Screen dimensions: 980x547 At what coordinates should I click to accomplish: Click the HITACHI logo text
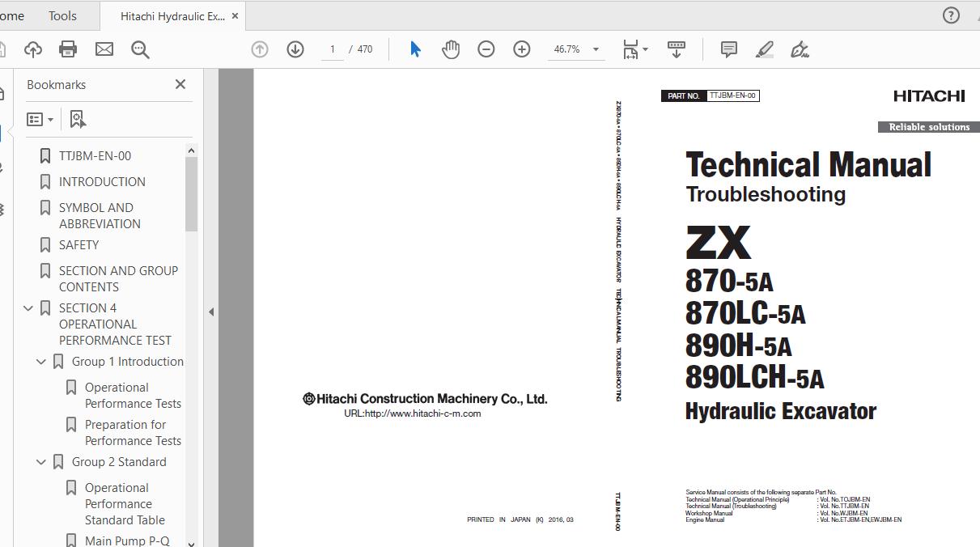tap(929, 96)
